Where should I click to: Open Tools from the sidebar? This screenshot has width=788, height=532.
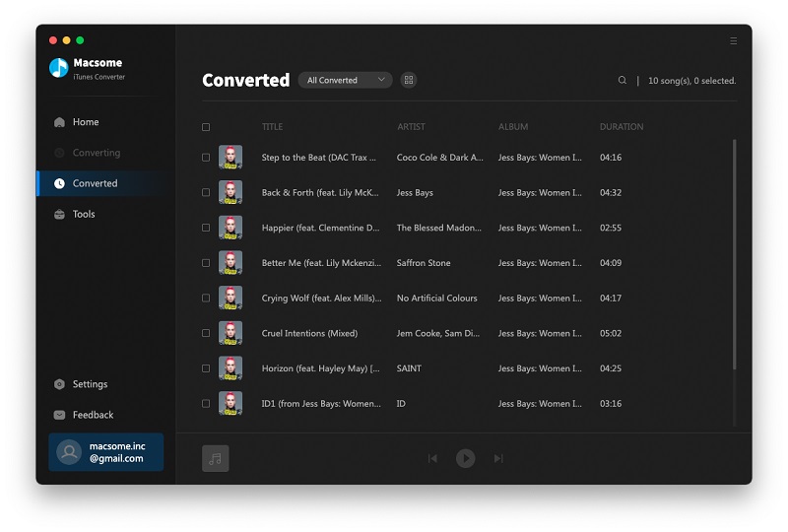[83, 214]
